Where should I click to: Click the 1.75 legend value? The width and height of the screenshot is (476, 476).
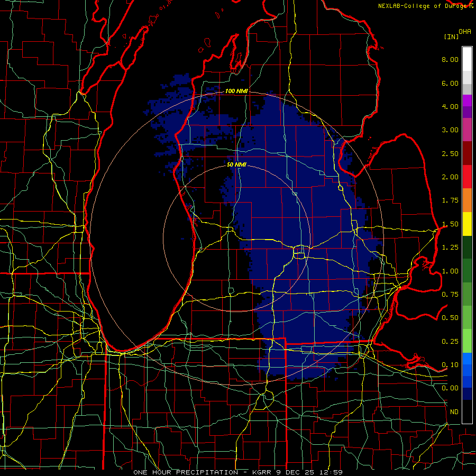click(450, 200)
